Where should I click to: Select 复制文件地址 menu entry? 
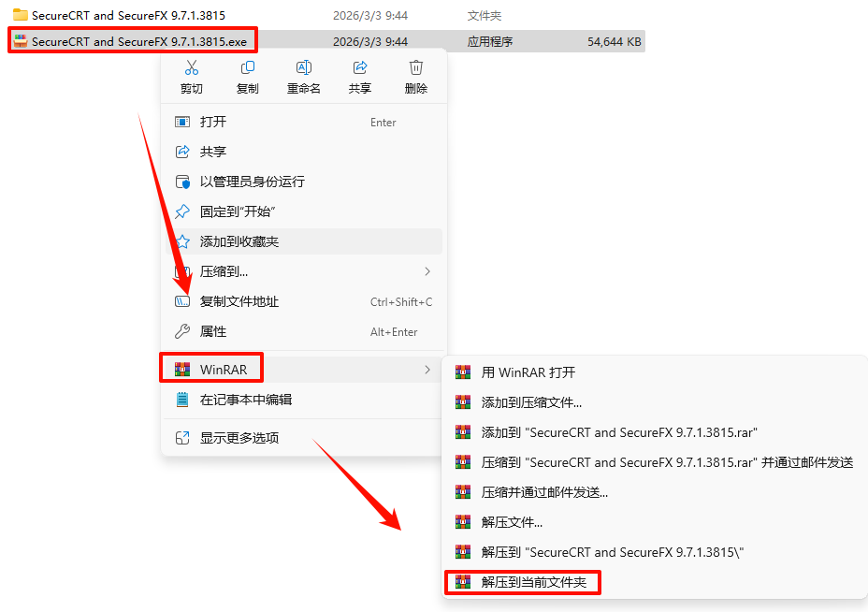(x=303, y=302)
